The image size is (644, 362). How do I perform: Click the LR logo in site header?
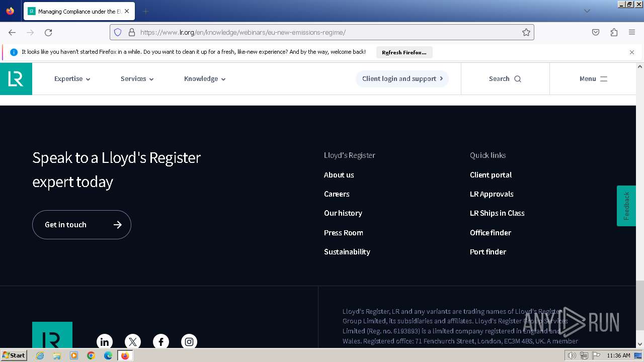tap(16, 79)
